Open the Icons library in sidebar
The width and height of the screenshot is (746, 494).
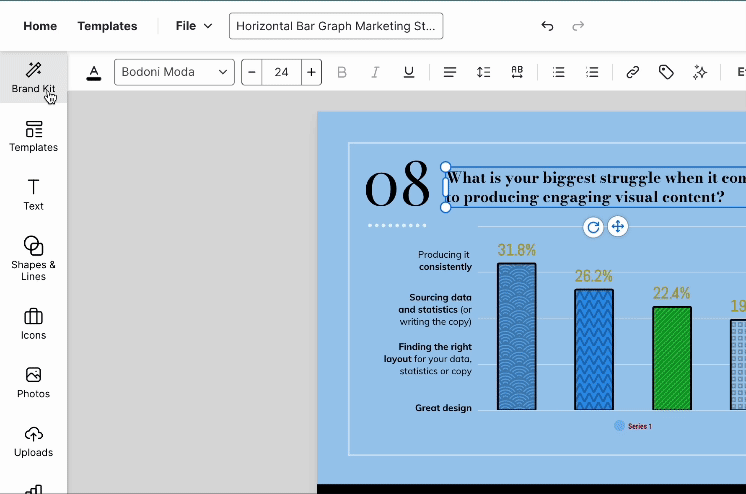pos(33,324)
